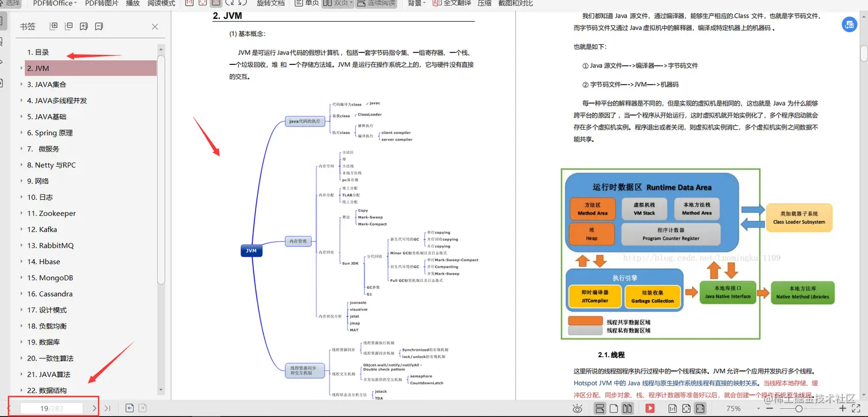Enable eye-protection mode via eye icon

click(x=578, y=408)
